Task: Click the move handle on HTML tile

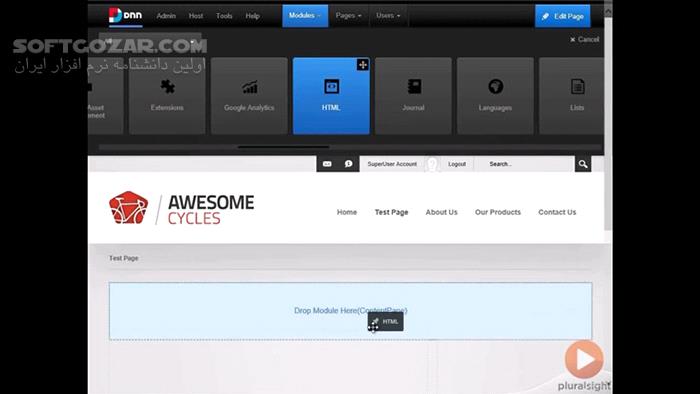Action: (x=362, y=65)
